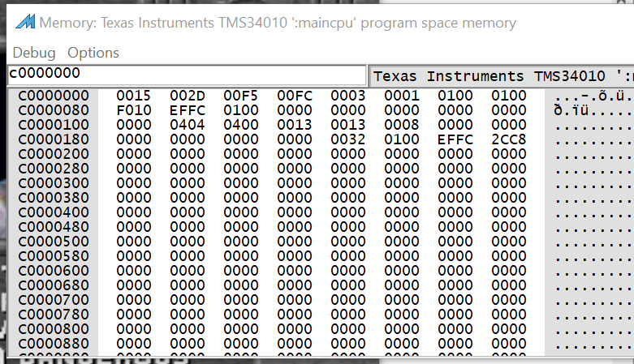This screenshot has width=634, height=364.
Task: Click value EFFC in row C0000180
Action: 455,139
